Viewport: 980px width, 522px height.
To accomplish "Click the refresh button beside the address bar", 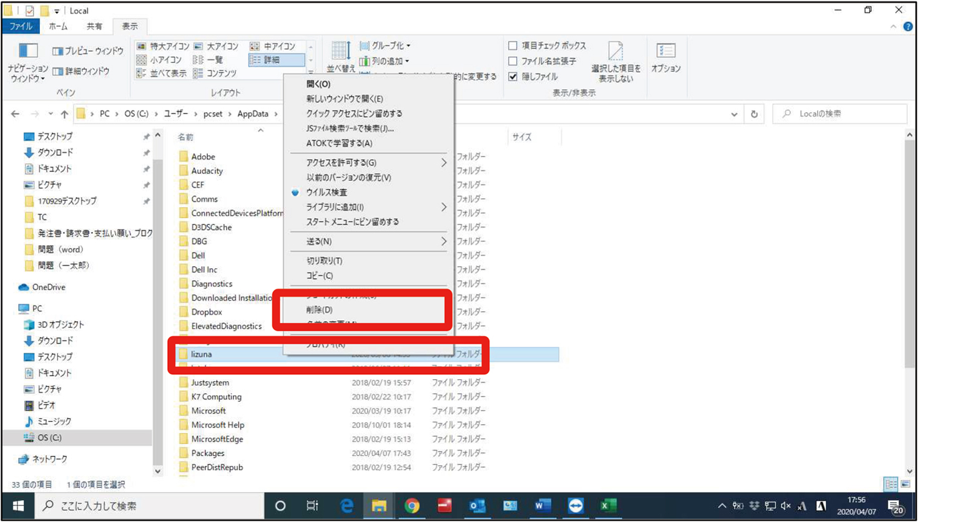I will (754, 114).
